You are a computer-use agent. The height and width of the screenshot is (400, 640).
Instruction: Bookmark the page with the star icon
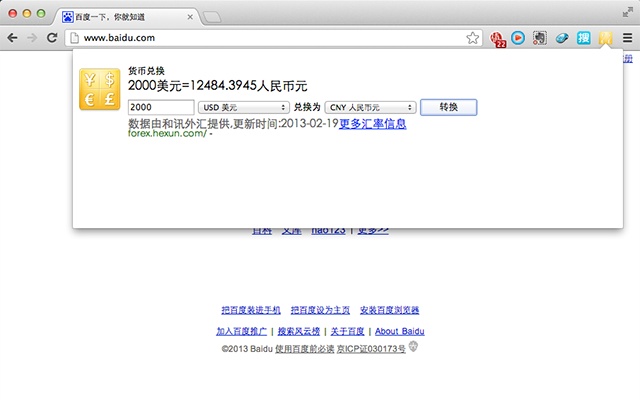472,38
